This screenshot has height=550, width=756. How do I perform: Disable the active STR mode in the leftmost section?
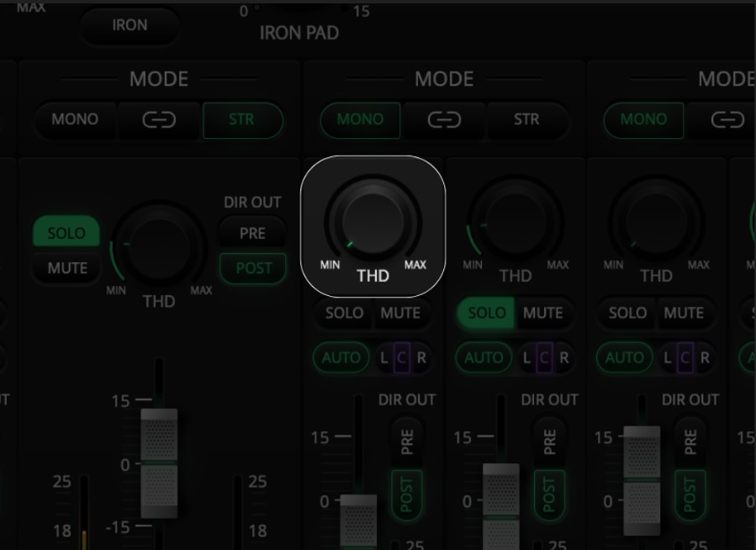241,120
